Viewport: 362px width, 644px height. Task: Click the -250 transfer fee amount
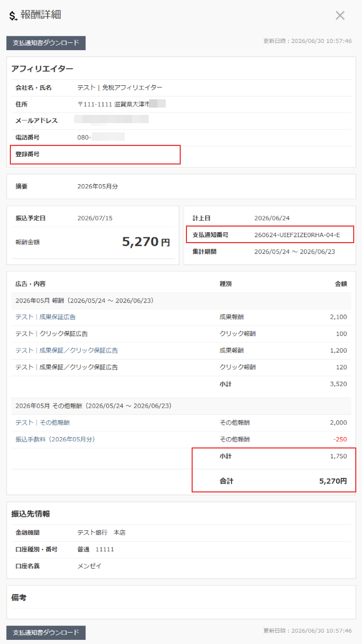[x=340, y=439]
